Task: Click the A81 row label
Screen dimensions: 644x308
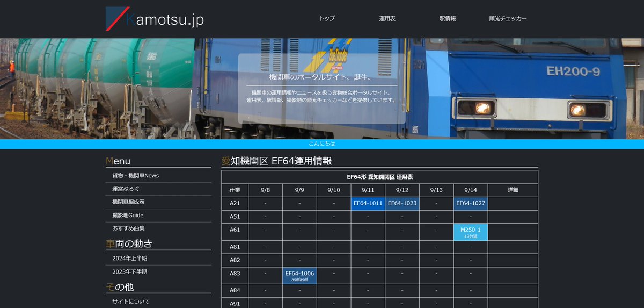Action: pyautogui.click(x=235, y=247)
